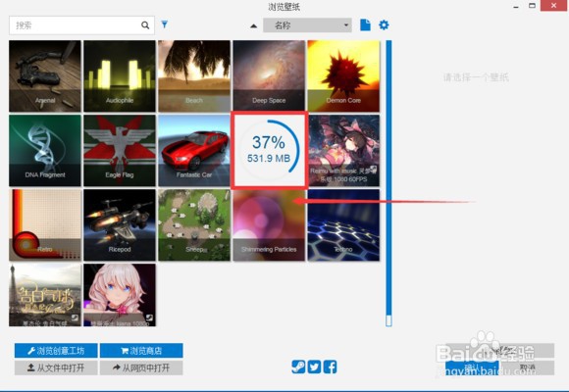Viewport: 569px width, 392px height.
Task: Click the 37% downloading wallpaper tile
Action: point(269,151)
